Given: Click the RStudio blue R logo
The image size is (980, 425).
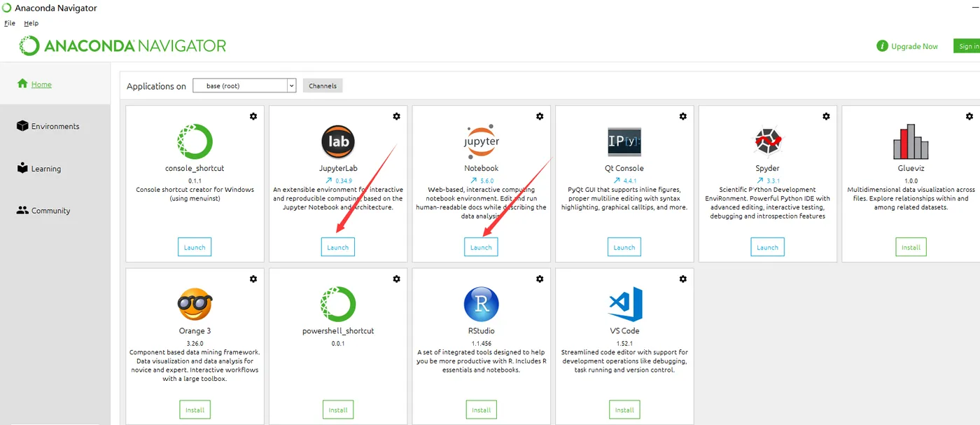Looking at the screenshot, I should click(x=482, y=305).
